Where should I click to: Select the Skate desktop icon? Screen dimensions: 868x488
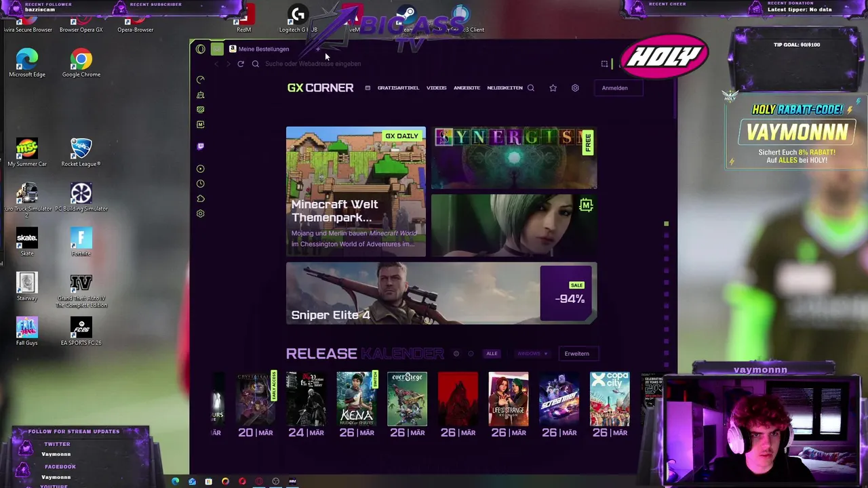pos(27,242)
